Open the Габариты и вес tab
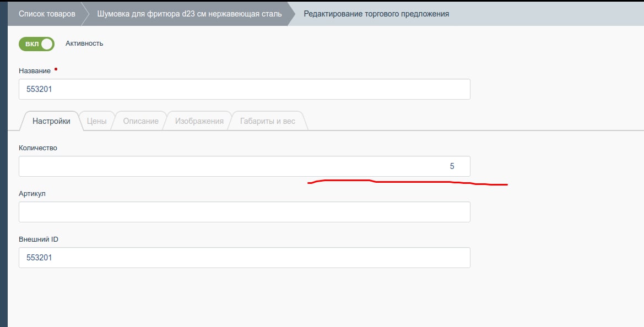The image size is (644, 327). [267, 121]
